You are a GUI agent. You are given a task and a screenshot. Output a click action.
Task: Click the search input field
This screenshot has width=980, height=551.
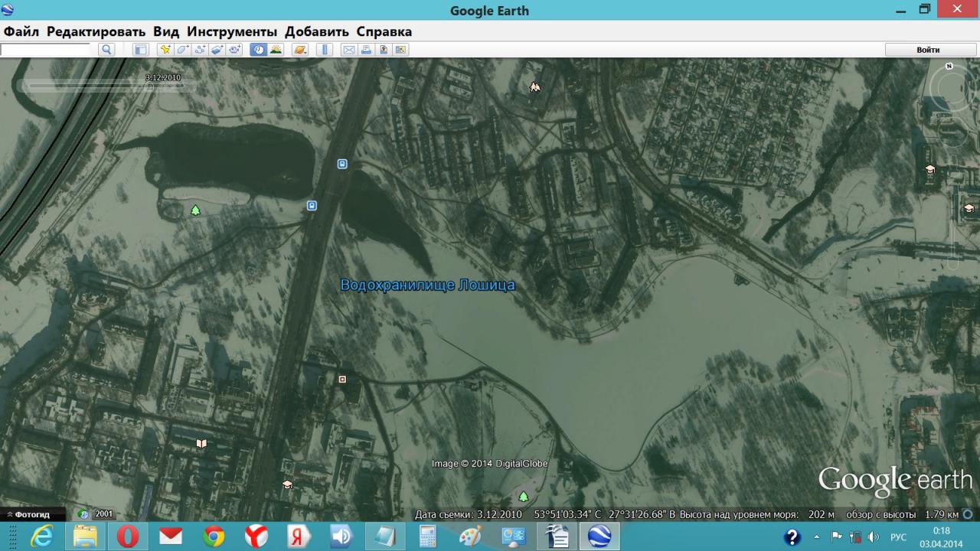coord(46,50)
